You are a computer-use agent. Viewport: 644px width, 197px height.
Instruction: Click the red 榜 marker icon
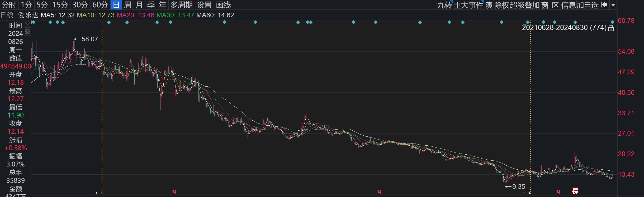click(575, 191)
